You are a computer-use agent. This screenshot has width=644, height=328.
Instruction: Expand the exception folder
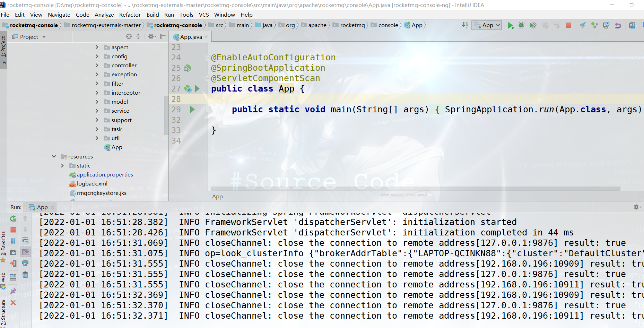point(97,74)
